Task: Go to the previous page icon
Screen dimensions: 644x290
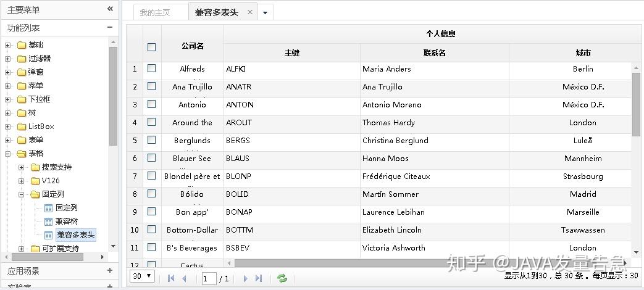Action: (x=184, y=278)
